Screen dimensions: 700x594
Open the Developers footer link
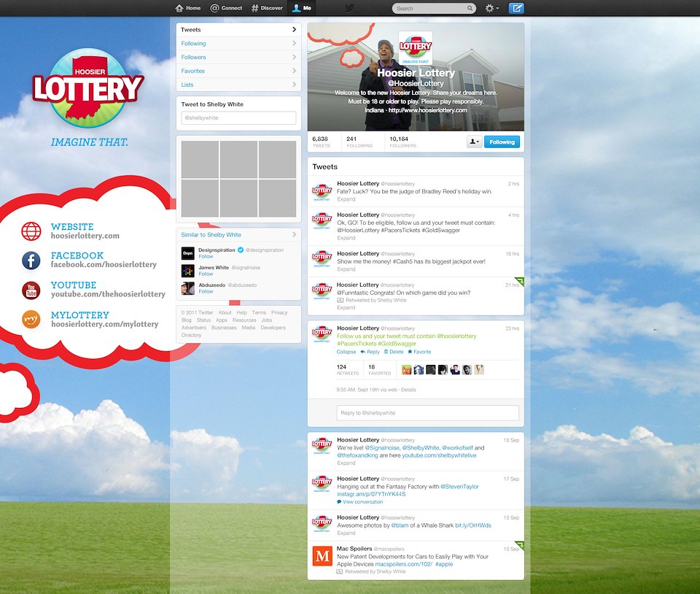point(273,328)
